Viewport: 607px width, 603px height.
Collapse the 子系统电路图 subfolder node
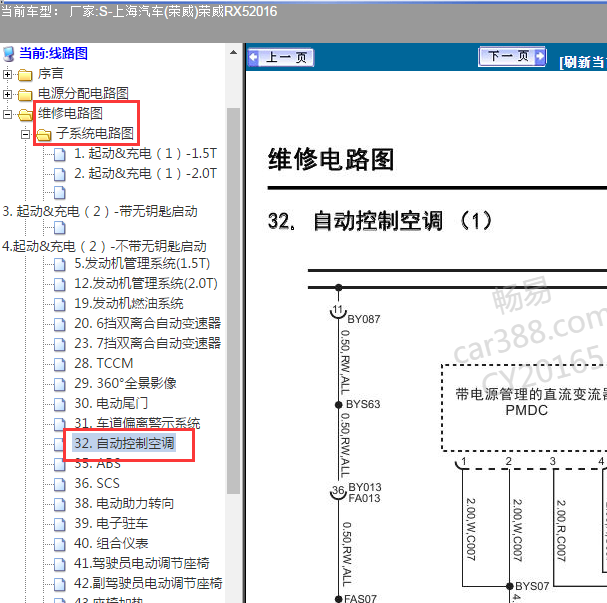26,134
